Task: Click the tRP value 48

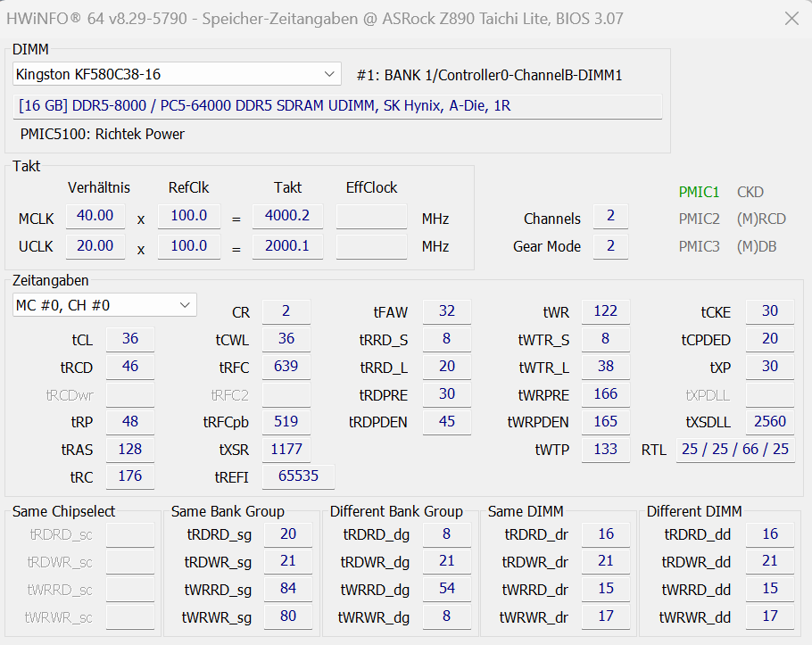Action: (x=130, y=422)
